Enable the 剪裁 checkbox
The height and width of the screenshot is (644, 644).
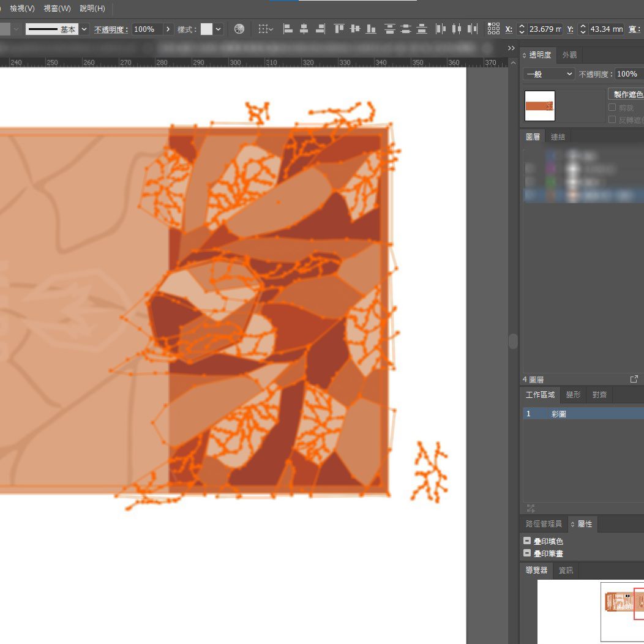click(612, 107)
